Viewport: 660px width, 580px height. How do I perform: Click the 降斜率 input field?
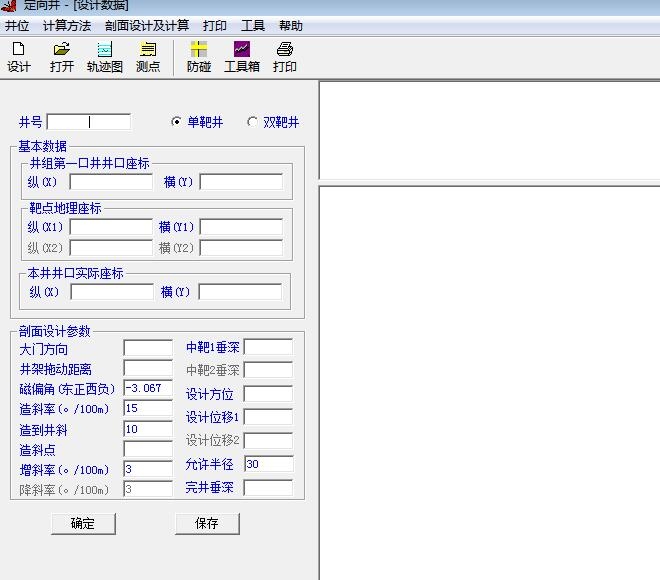(x=148, y=489)
